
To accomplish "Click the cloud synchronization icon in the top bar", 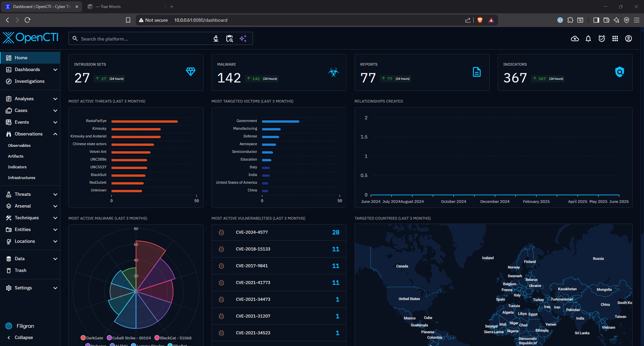I will tap(574, 39).
